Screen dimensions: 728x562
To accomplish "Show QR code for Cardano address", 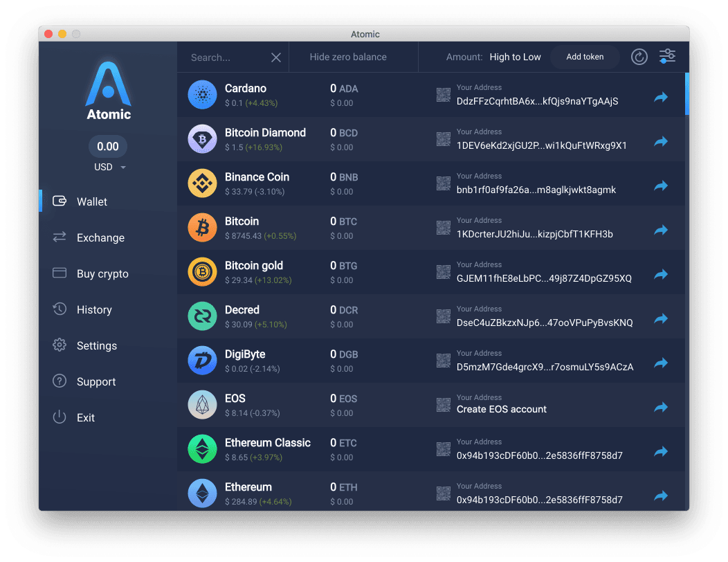I will 444,95.
